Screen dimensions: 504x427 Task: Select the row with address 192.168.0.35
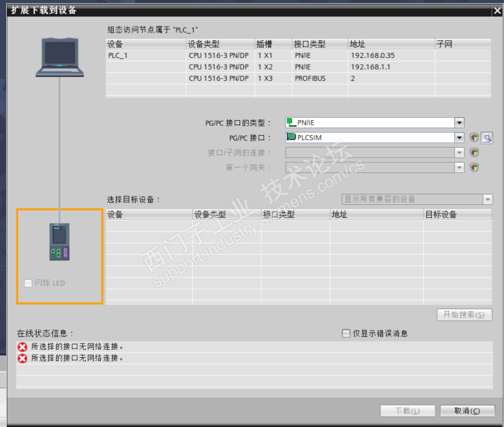(x=298, y=55)
